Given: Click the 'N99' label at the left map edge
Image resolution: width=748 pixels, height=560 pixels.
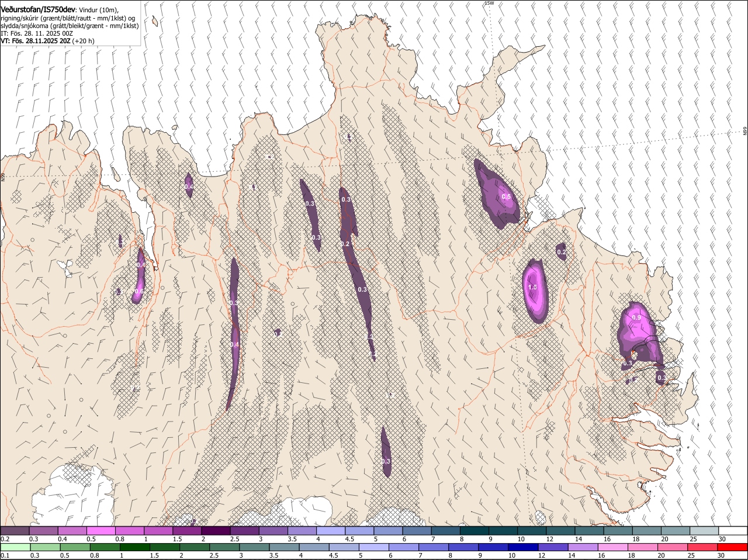Looking at the screenshot, I should [x=3, y=176].
